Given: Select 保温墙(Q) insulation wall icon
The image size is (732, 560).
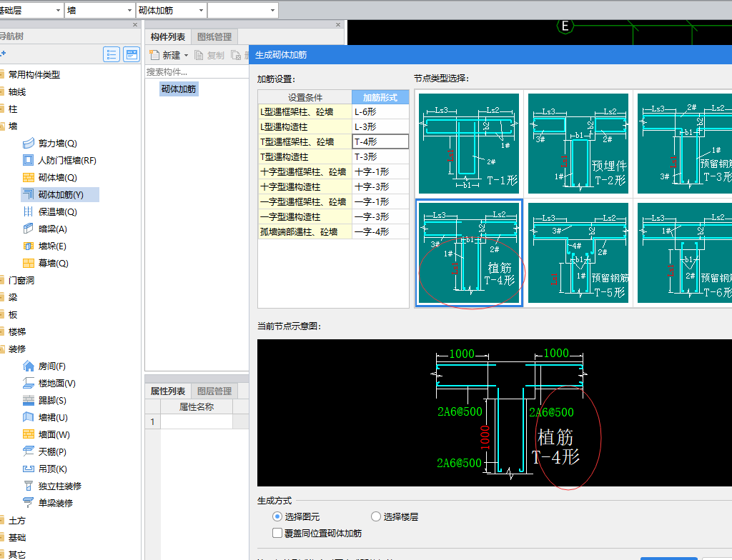Looking at the screenshot, I should tap(29, 212).
